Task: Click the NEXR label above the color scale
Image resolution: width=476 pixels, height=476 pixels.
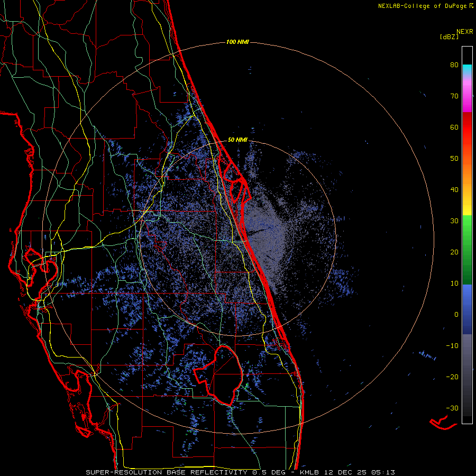Action: pos(464,32)
